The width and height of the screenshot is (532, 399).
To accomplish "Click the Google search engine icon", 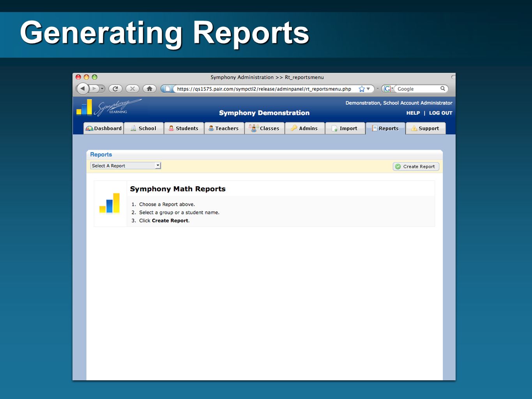I will point(387,89).
